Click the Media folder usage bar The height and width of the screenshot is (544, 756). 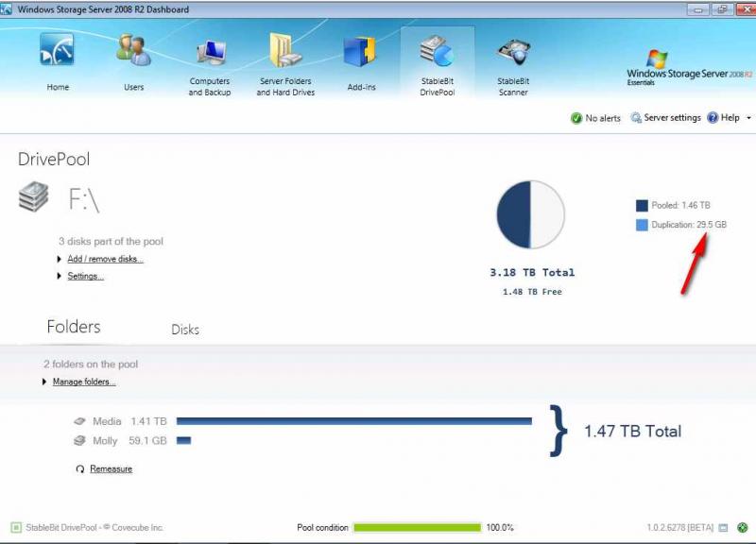point(353,421)
